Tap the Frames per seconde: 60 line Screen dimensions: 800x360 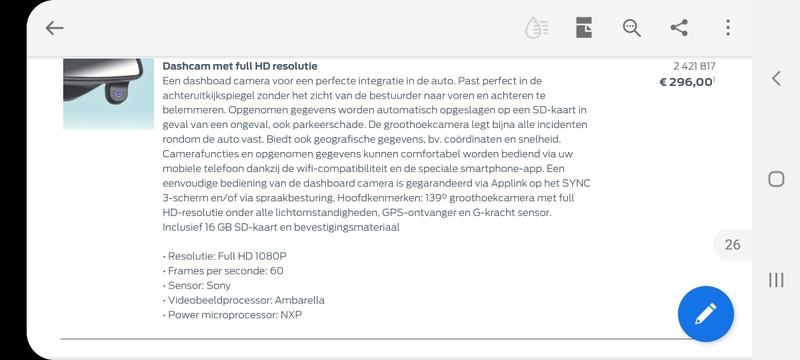(223, 271)
